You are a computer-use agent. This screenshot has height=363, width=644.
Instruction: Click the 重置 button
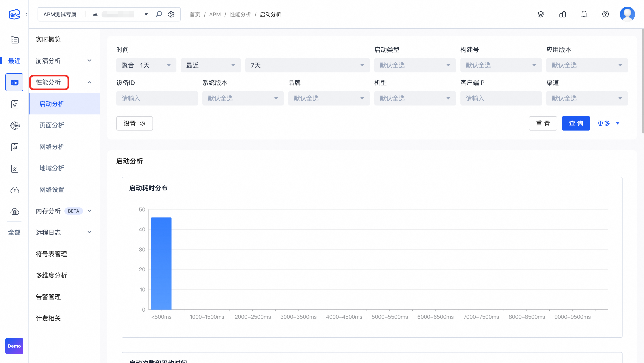click(x=543, y=123)
